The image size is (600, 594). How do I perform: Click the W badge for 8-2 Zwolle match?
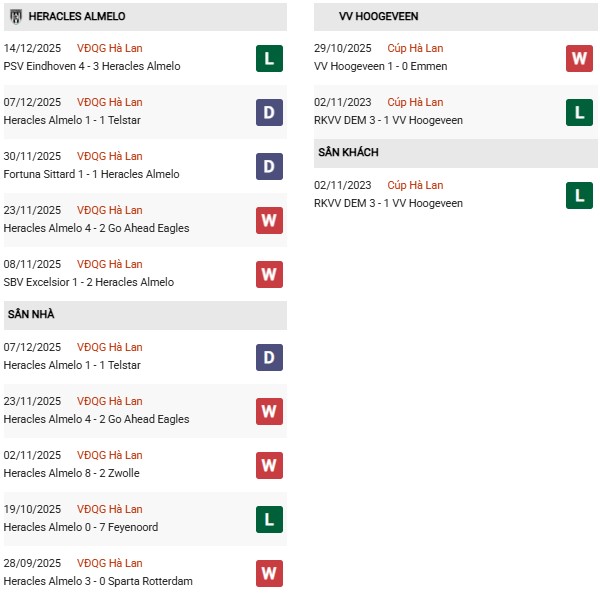(x=269, y=465)
